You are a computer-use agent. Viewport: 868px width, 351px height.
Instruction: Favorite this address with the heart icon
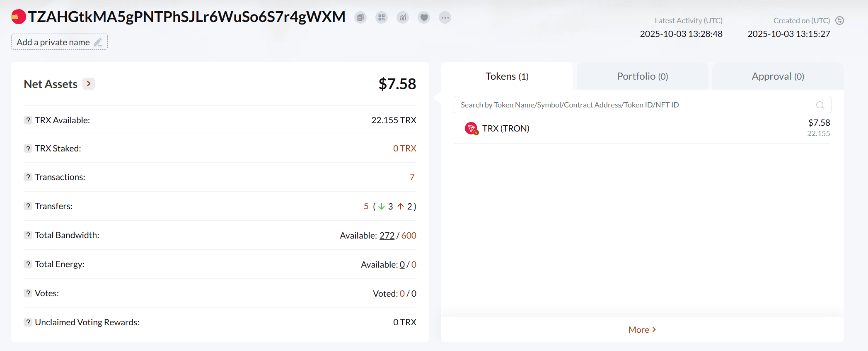click(x=424, y=17)
